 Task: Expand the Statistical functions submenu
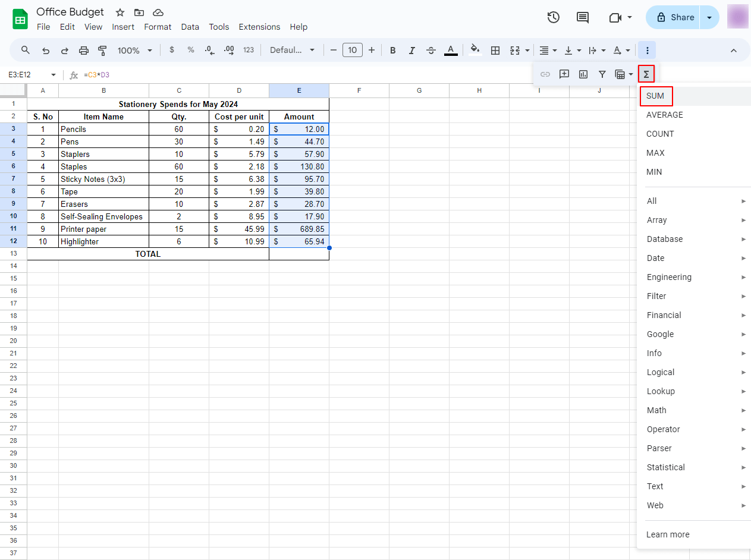(694, 467)
